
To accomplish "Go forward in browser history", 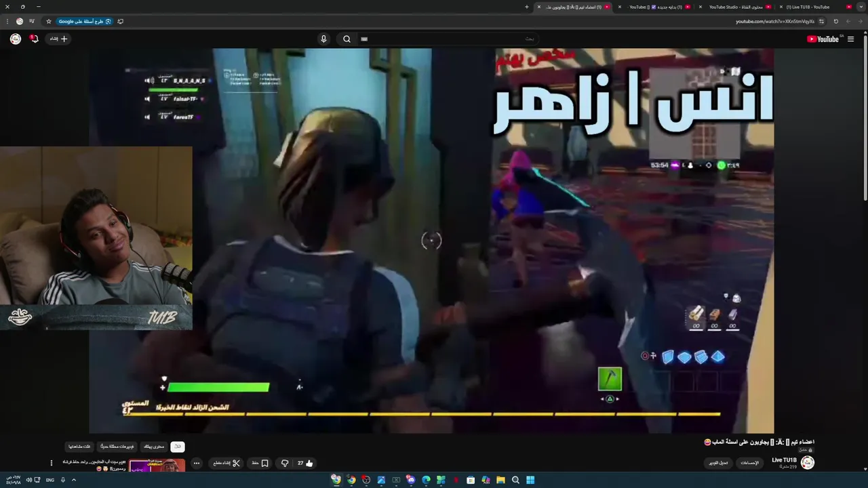I will point(848,22).
